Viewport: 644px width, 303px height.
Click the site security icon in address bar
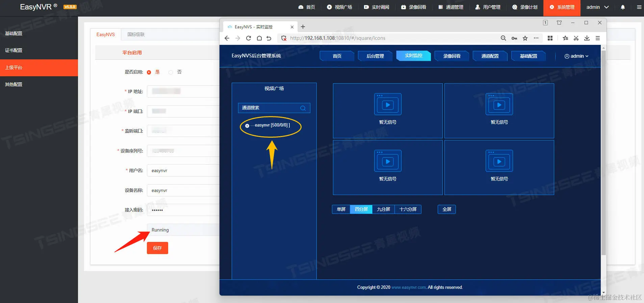pos(284,38)
